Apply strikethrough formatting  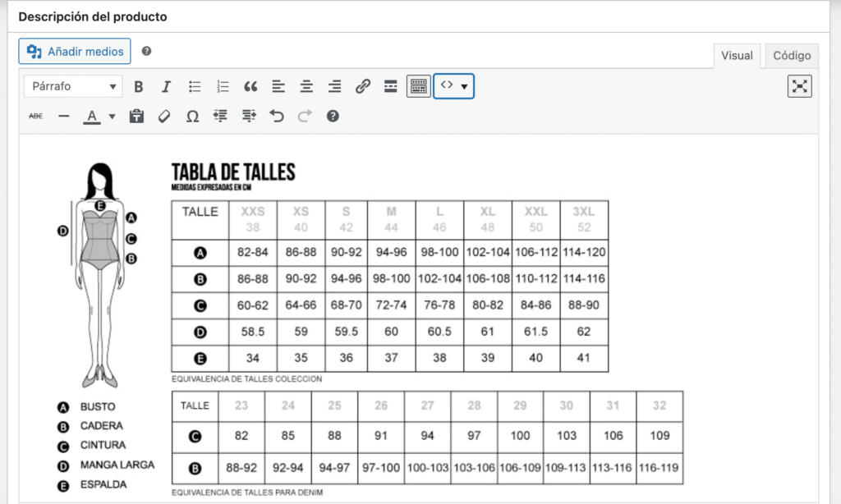(35, 116)
